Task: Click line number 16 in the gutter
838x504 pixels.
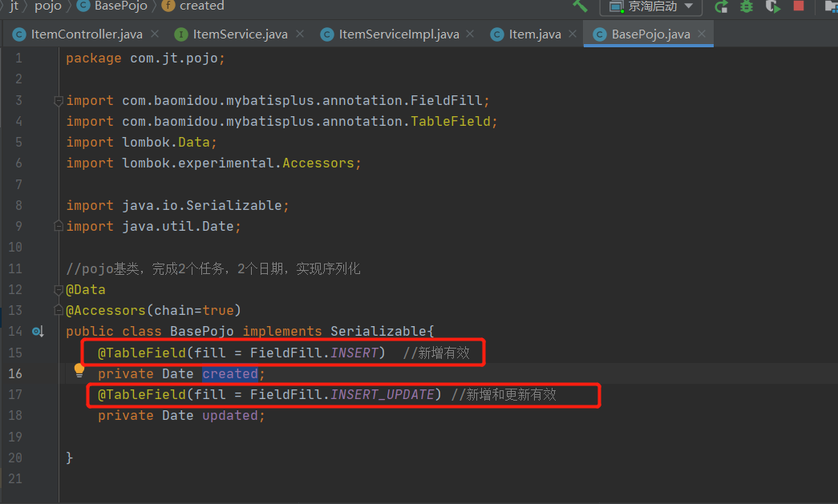Action: [x=15, y=373]
